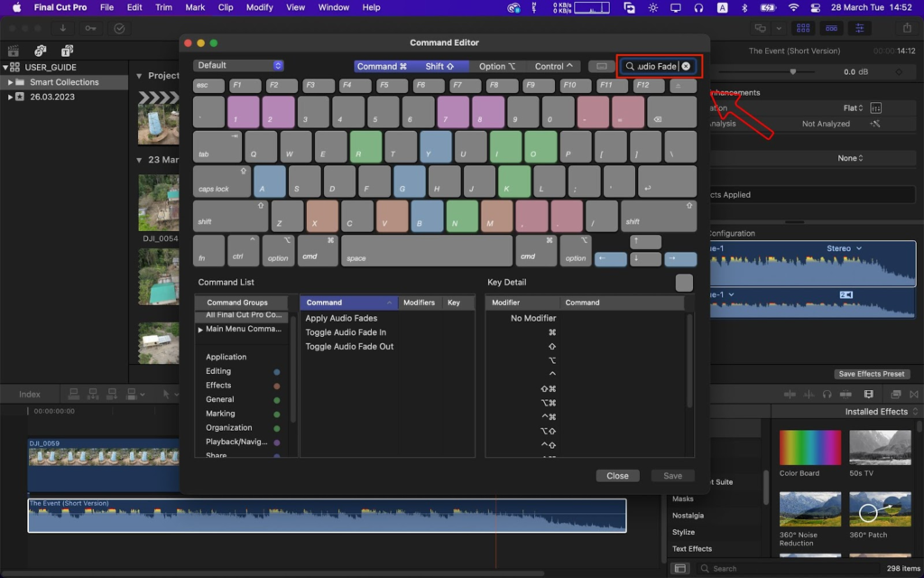924x578 pixels.
Task: Click Save Effects Preset button
Action: [872, 374]
